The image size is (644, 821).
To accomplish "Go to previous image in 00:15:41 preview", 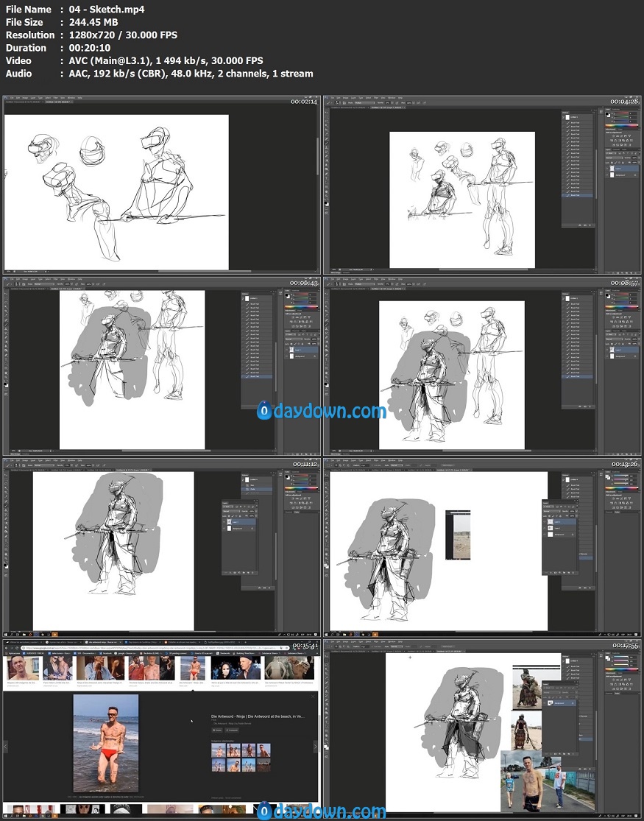I will tap(6, 747).
